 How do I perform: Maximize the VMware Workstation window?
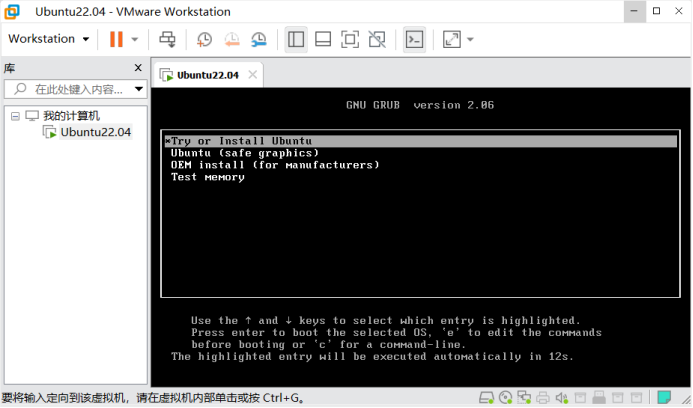point(657,11)
